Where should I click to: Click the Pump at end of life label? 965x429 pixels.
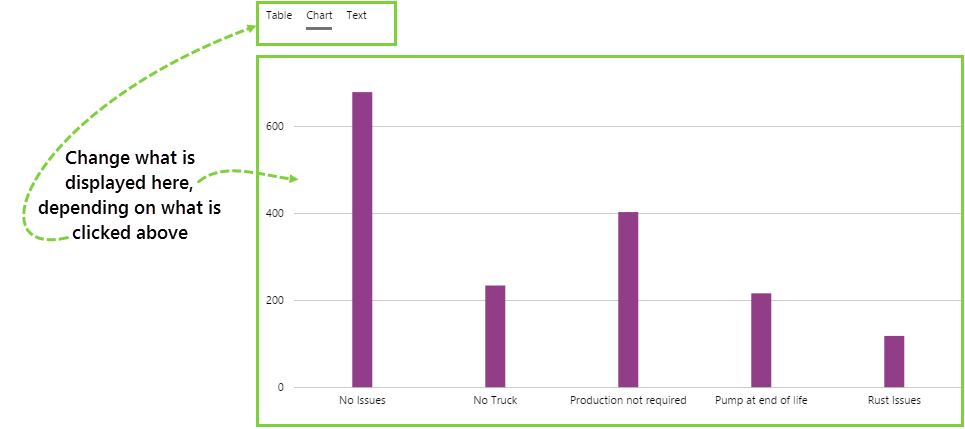(761, 401)
